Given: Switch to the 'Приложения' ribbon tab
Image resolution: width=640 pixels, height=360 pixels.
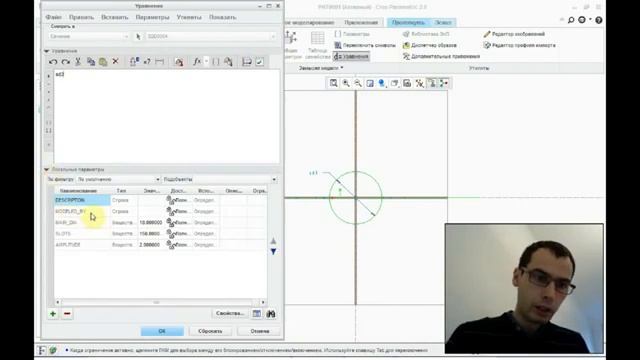Looking at the screenshot, I should (361, 22).
